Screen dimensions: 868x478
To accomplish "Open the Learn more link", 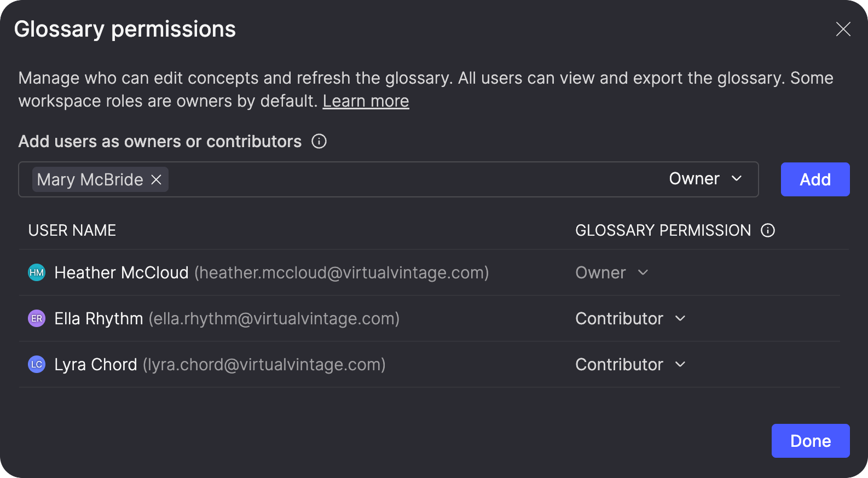I will pyautogui.click(x=366, y=101).
